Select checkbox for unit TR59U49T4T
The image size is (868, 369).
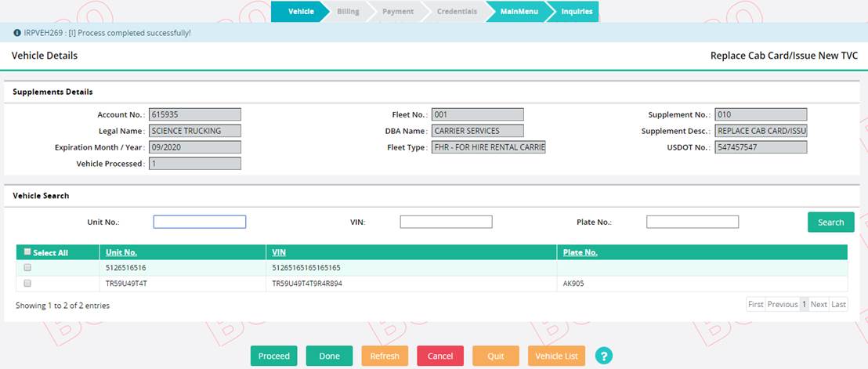[27, 284]
